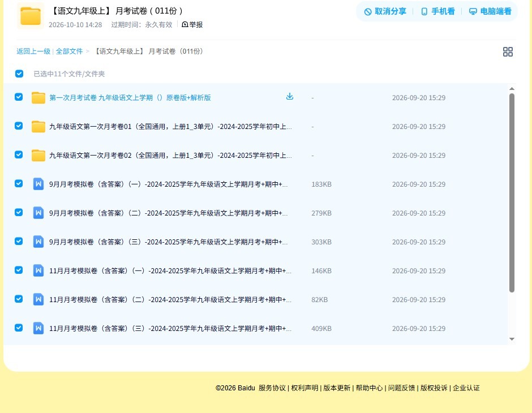
Task: Uncheck the 月考卷02 folder checkbox
Action: (19, 154)
